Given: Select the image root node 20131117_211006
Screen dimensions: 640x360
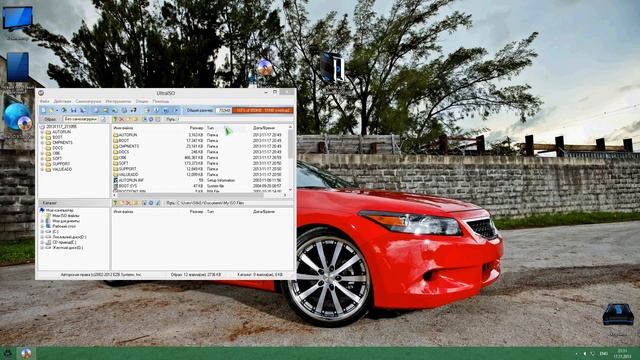Looking at the screenshot, I should (x=61, y=127).
